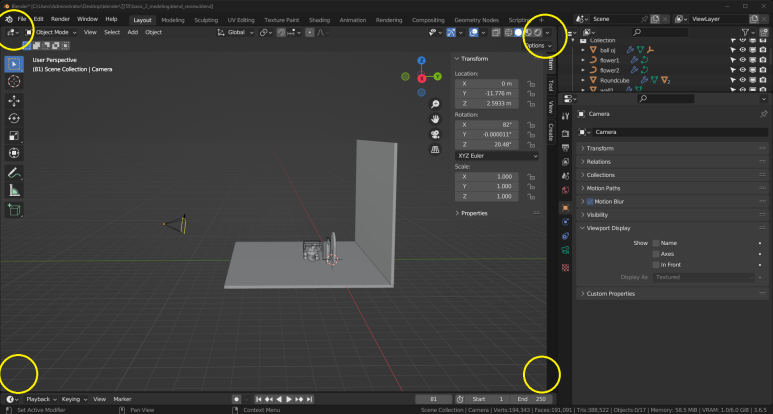Click the pin icon beside Camera in properties

click(x=764, y=114)
